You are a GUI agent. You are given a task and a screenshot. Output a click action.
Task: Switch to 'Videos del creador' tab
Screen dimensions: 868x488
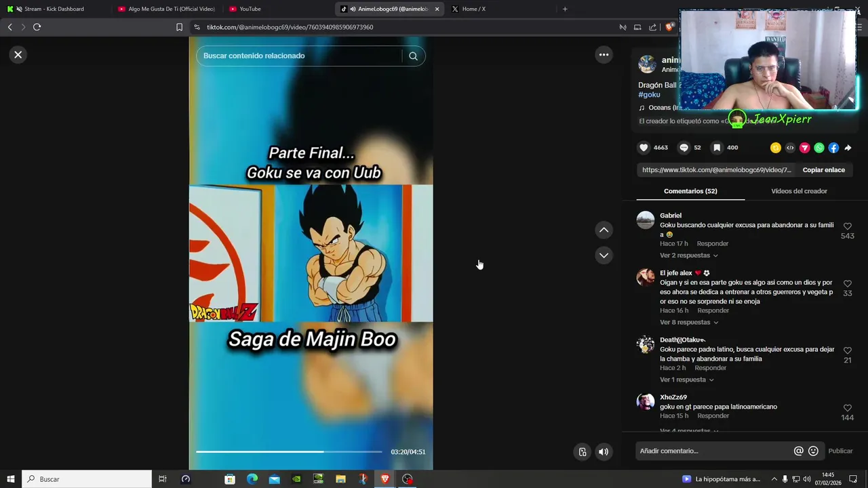coord(799,191)
